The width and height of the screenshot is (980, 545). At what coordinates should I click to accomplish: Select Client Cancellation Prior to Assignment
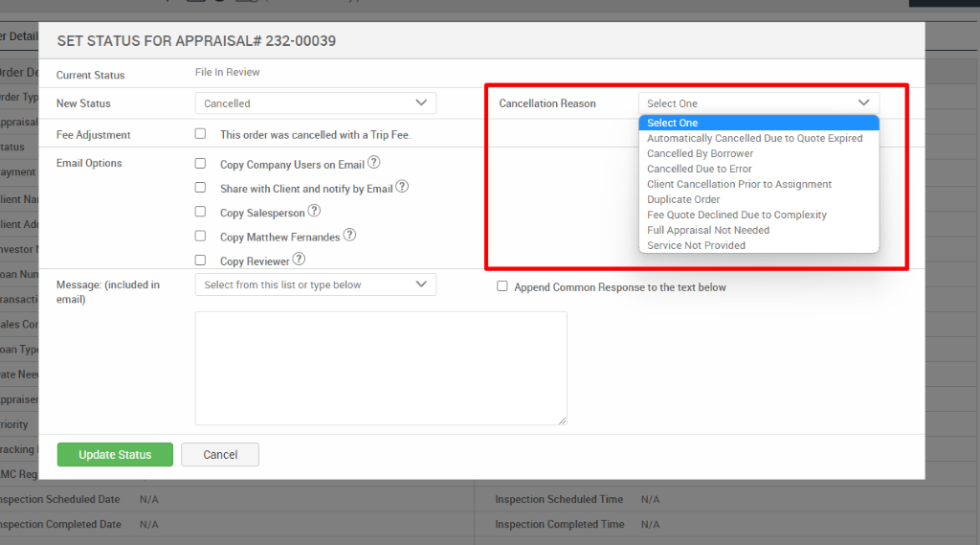pos(759,184)
